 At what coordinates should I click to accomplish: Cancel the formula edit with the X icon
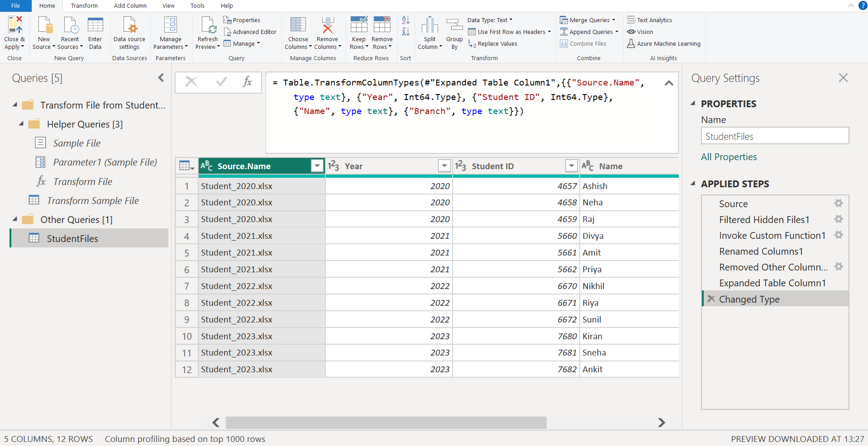tap(191, 82)
